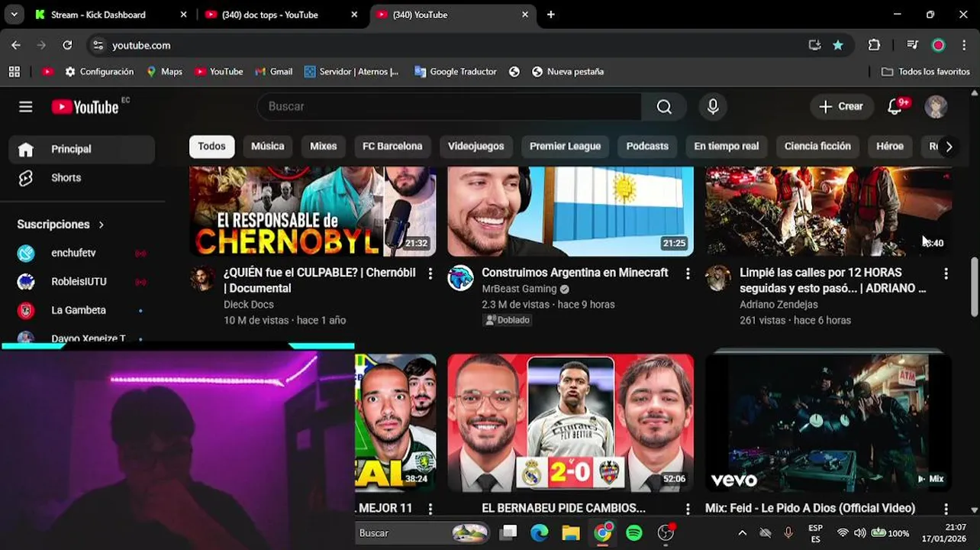This screenshot has width=980, height=550.
Task: Open Microsoft Edge from the taskbar
Action: click(539, 533)
